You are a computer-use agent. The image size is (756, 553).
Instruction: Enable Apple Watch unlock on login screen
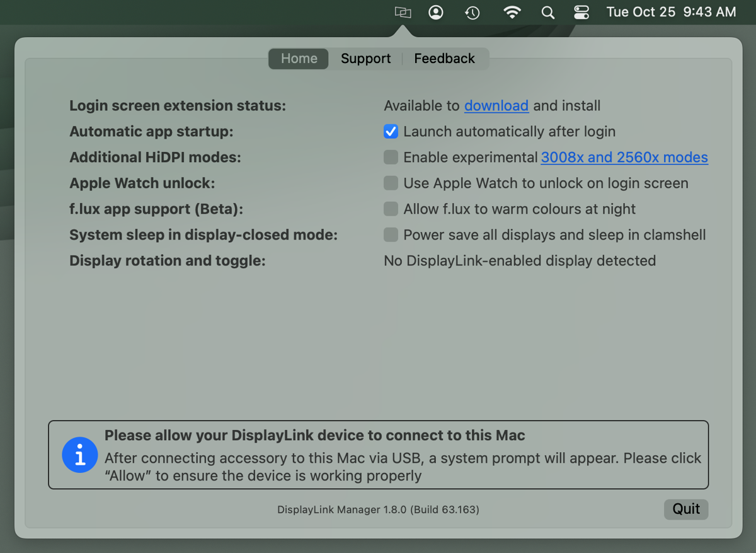point(391,183)
